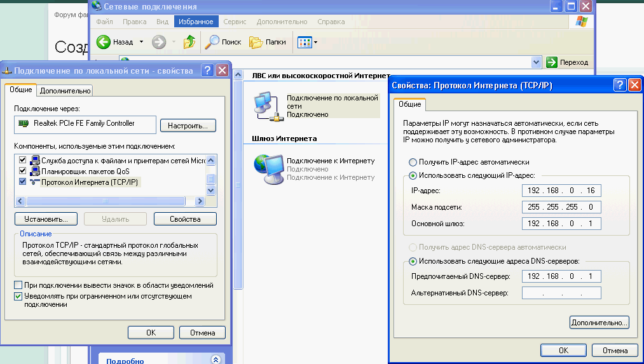Open the address bar dropdown arrow
Screen dimensions: 644x364
[535, 62]
